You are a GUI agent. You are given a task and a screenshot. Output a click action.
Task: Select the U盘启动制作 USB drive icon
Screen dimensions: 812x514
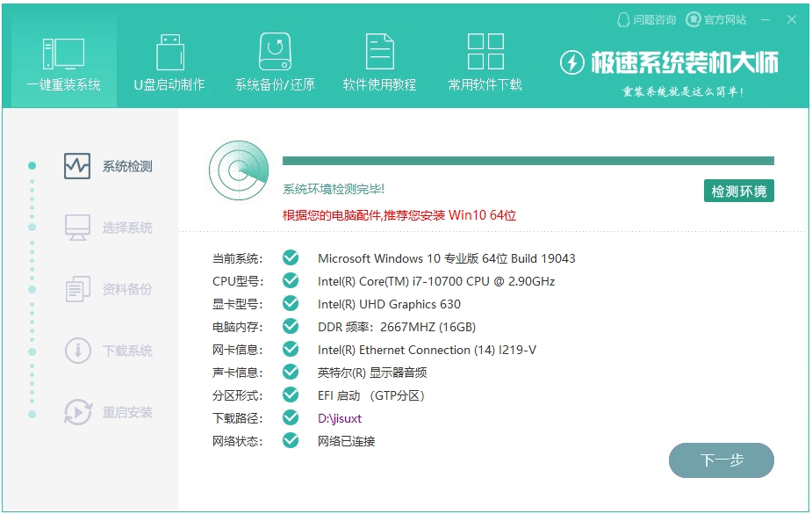tap(169, 53)
